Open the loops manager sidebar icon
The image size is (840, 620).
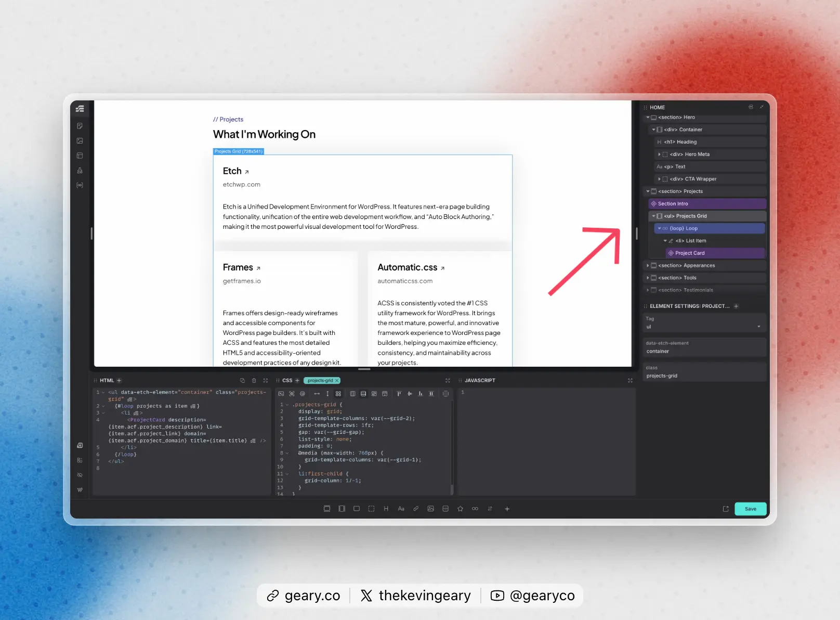[x=80, y=185]
